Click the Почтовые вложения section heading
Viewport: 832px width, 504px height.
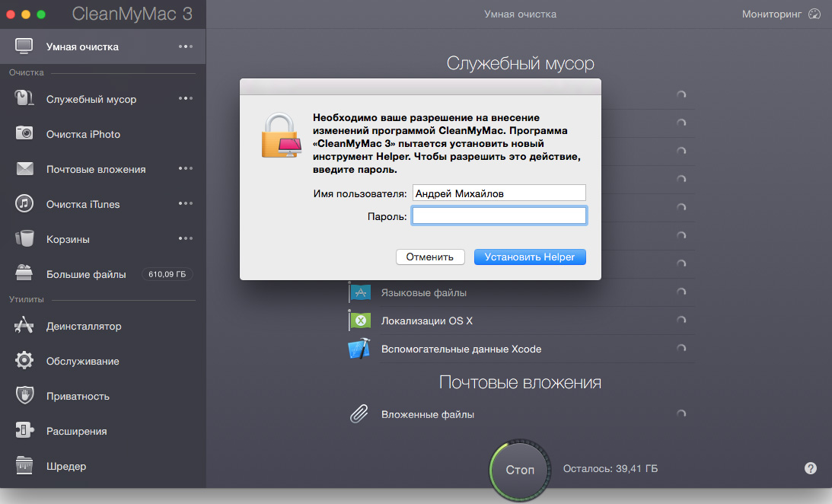520,382
